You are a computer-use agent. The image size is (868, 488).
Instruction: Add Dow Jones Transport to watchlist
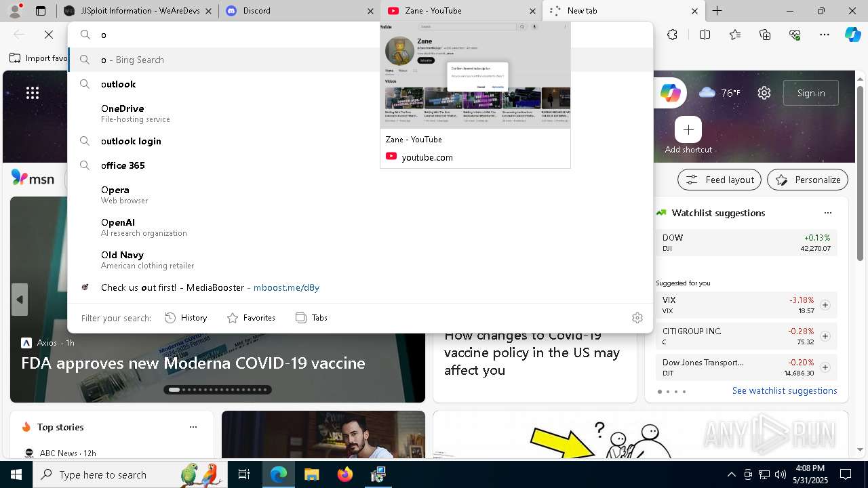[x=825, y=367]
